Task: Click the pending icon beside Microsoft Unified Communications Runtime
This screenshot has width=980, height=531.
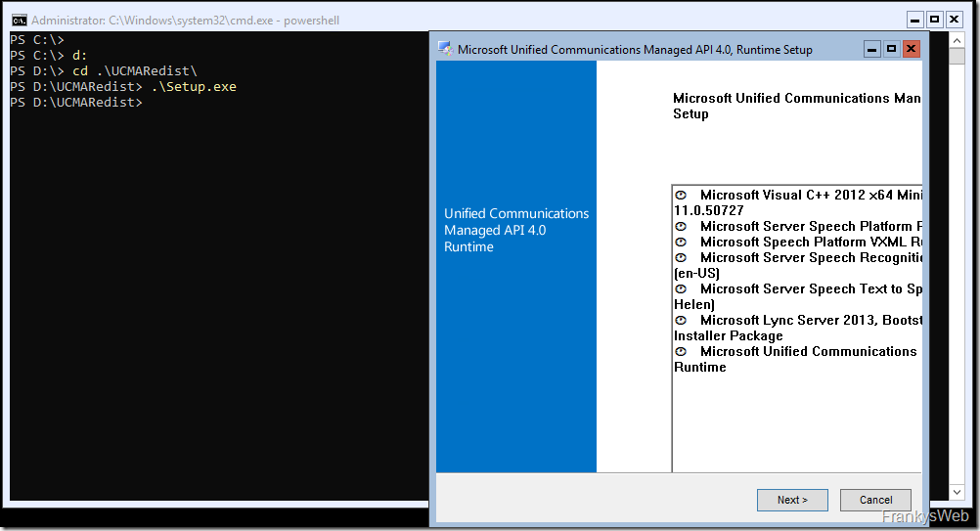Action: point(681,352)
